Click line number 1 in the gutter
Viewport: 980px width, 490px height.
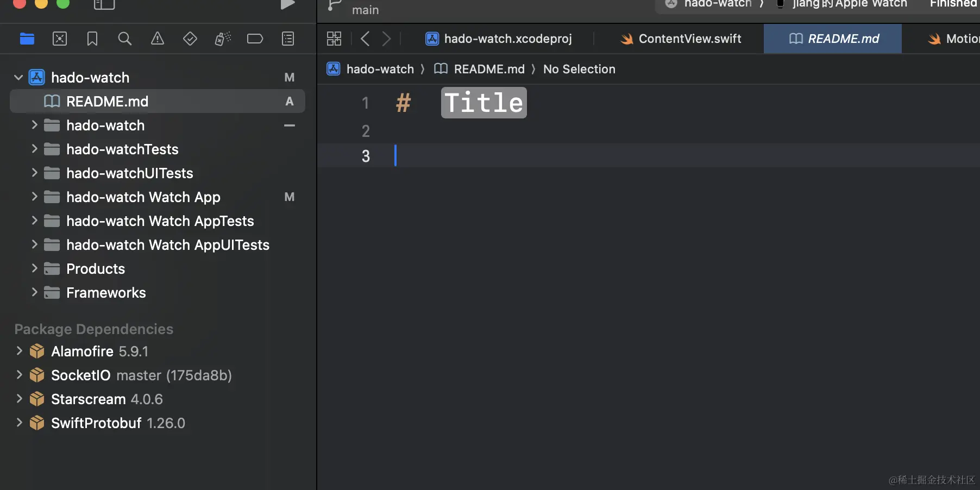coord(366,103)
